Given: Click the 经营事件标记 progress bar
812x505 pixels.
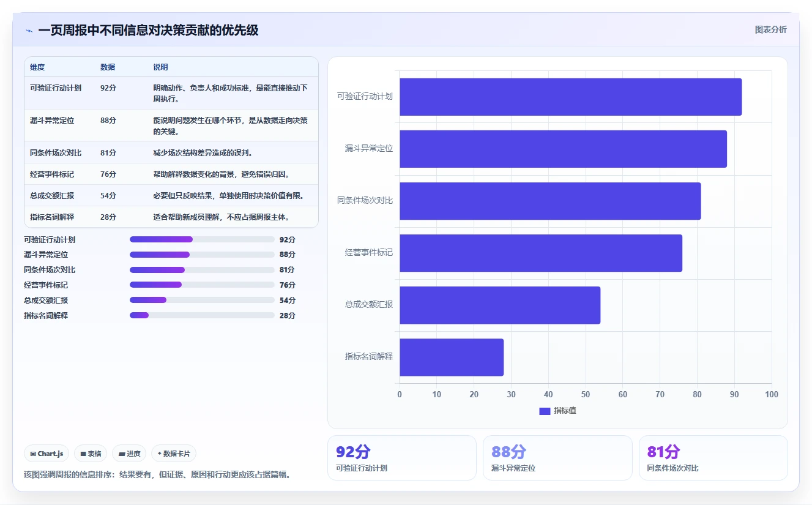Looking at the screenshot, I should pyautogui.click(x=202, y=285).
